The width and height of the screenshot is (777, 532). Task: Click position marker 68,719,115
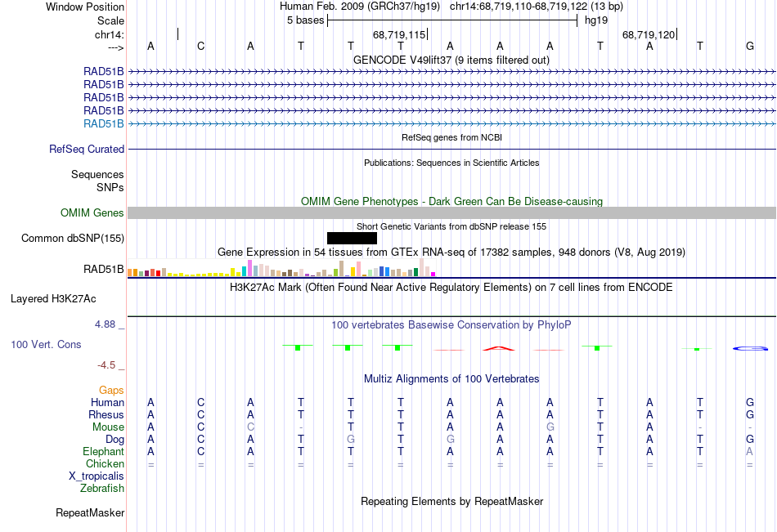point(399,34)
